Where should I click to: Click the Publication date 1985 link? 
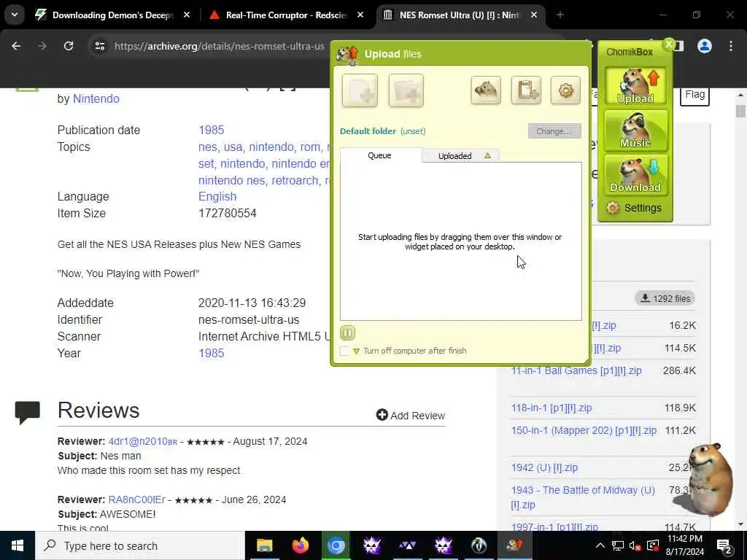(x=211, y=130)
